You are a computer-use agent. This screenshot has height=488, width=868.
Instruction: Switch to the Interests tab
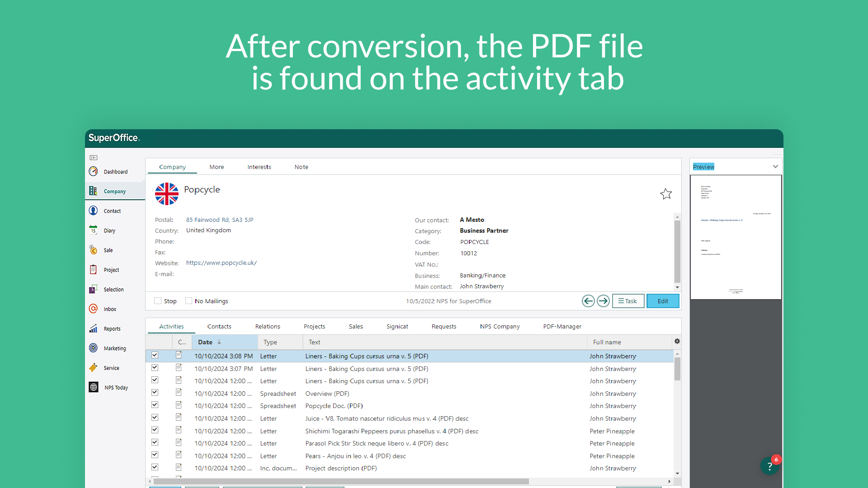pos(259,167)
